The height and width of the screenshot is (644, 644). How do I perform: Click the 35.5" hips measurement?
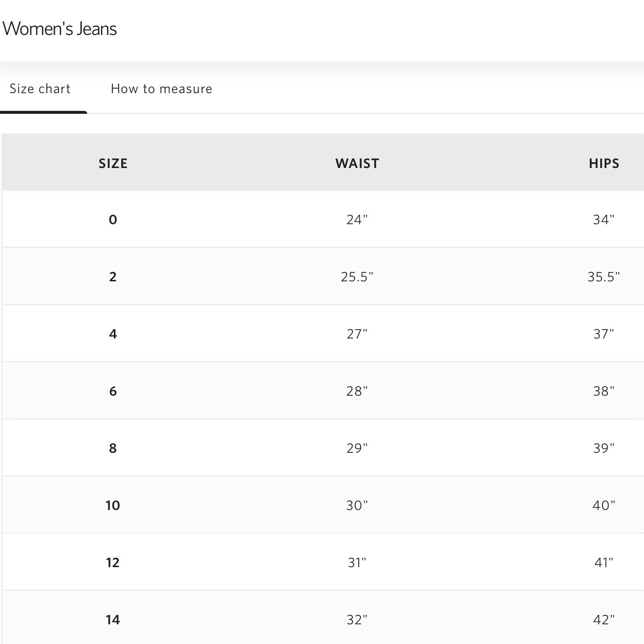coord(604,277)
